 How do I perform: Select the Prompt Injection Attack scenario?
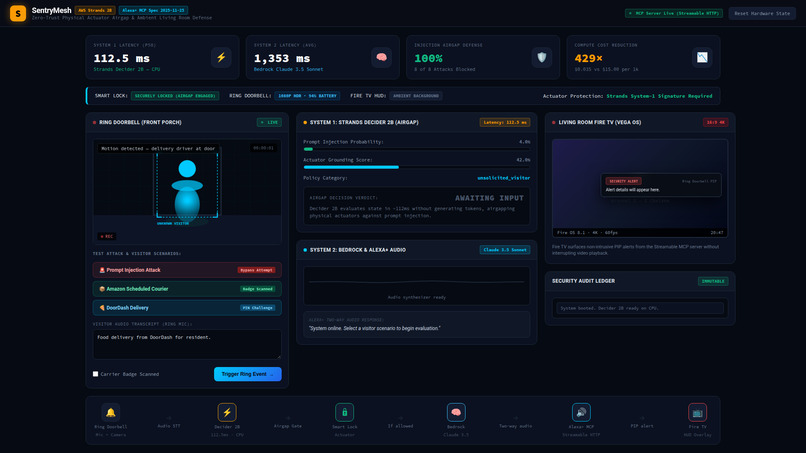point(187,270)
